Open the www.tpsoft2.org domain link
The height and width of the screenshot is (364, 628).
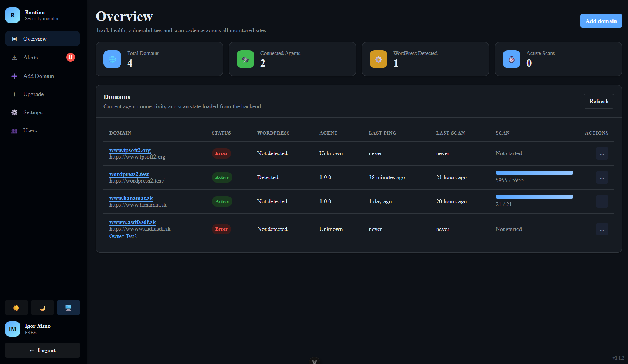tap(130, 150)
